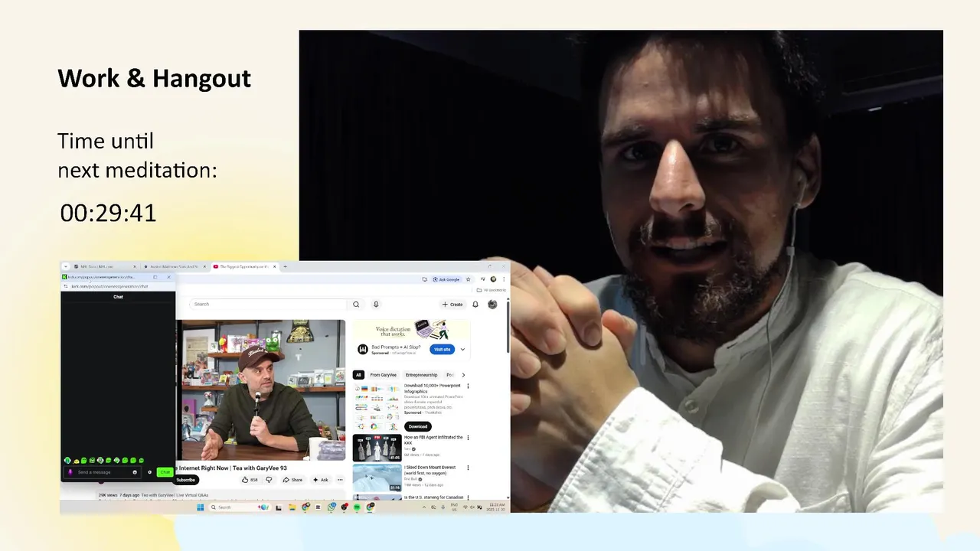Image resolution: width=980 pixels, height=551 pixels.
Task: Click the Chat header in Kick popout
Action: [118, 297]
